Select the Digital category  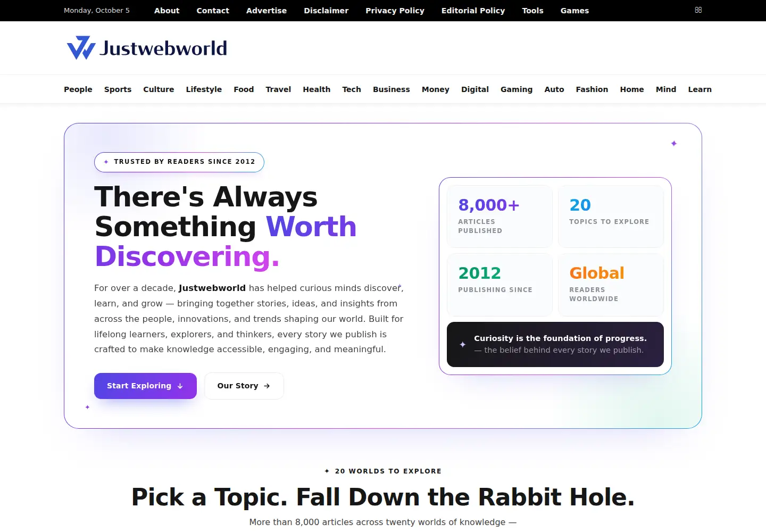coord(475,89)
